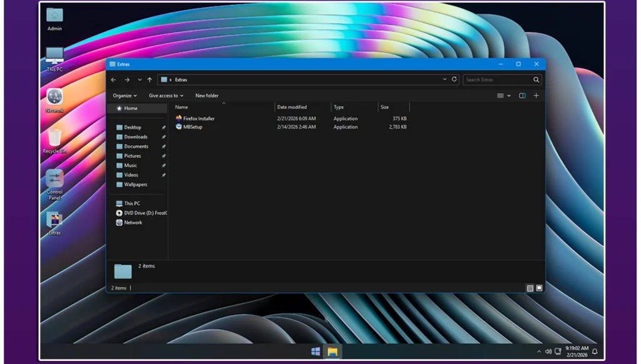Image resolution: width=641 pixels, height=364 pixels.
Task: Select Downloads in the navigation pane
Action: [x=136, y=137]
